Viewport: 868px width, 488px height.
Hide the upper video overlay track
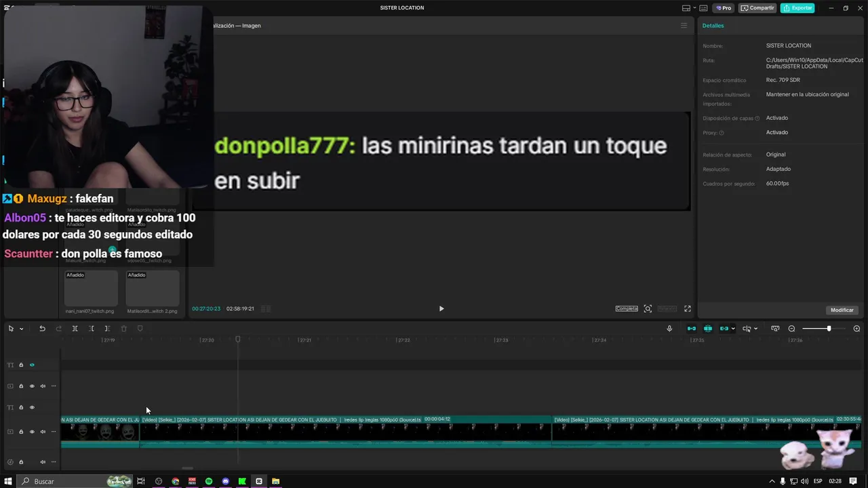pyautogui.click(x=32, y=386)
